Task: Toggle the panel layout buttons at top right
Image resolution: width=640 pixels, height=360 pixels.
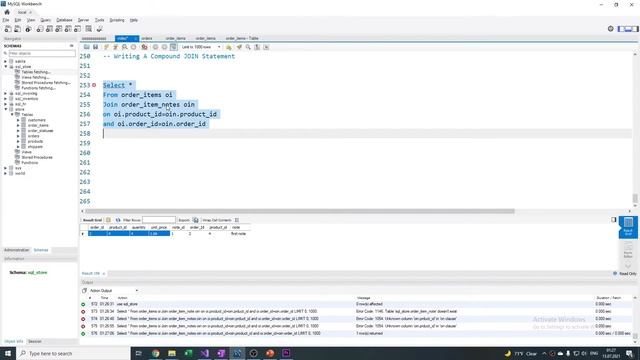Action: coord(628,29)
